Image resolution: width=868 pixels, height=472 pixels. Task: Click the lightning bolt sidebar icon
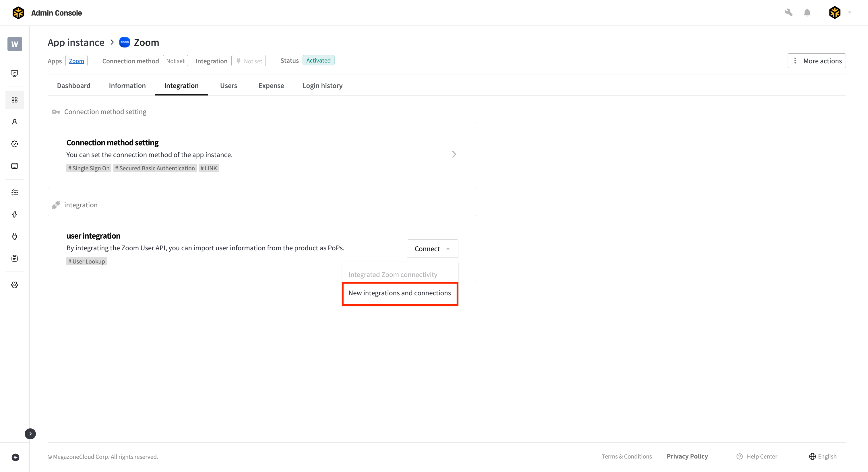pos(14,214)
